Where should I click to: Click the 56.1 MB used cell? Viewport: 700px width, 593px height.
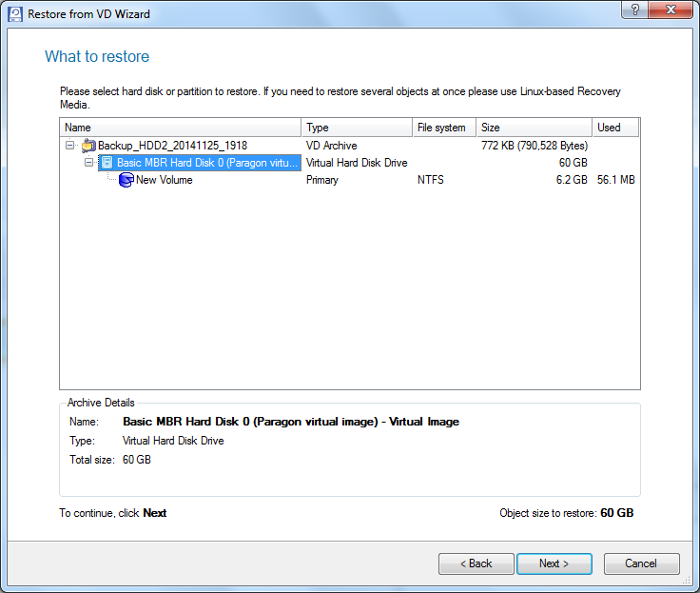[x=616, y=180]
